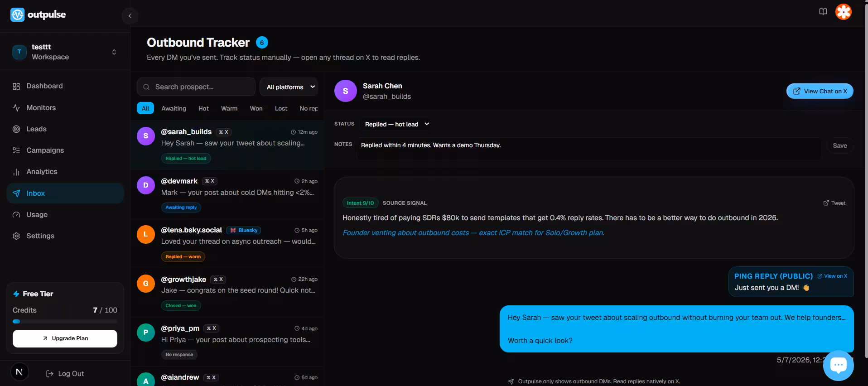The width and height of the screenshot is (868, 386).
Task: Click View Chat on X button
Action: tap(820, 91)
